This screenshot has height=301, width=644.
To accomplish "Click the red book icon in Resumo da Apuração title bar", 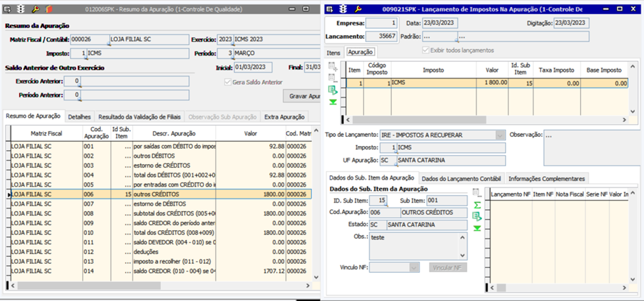I will [x=48, y=9].
